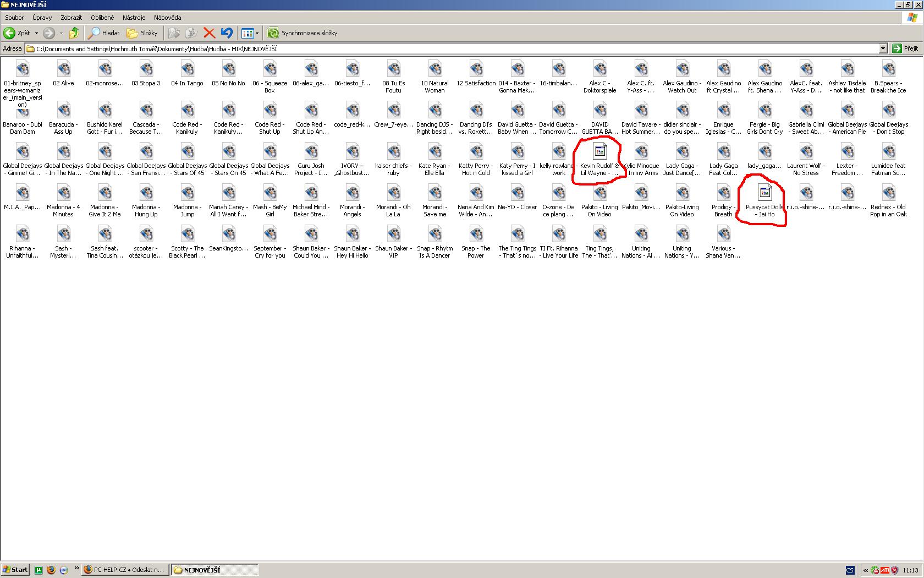The height and width of the screenshot is (578, 924).
Task: Select the Rednex - Old Pop in an Oak icon
Action: (x=888, y=192)
